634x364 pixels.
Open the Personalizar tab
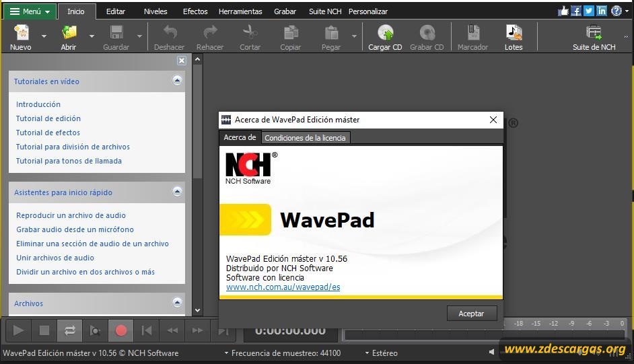tap(368, 11)
